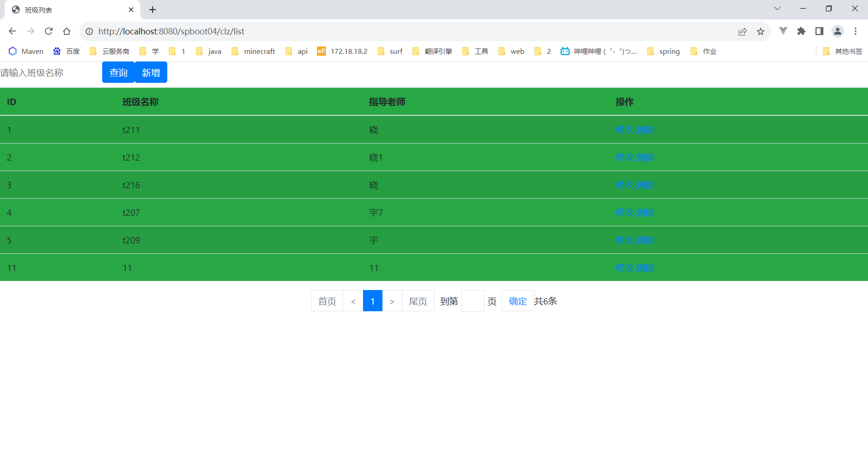Open the 云服务商 bookmark folder
Screen dimensions: 868x466
pyautogui.click(x=109, y=51)
